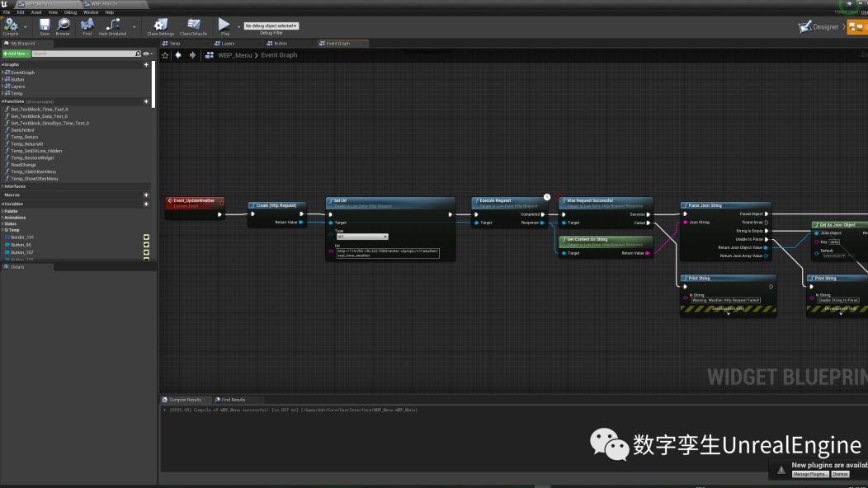
Task: Click the search magnifier in My Blueprint
Action: pyautogui.click(x=138, y=54)
